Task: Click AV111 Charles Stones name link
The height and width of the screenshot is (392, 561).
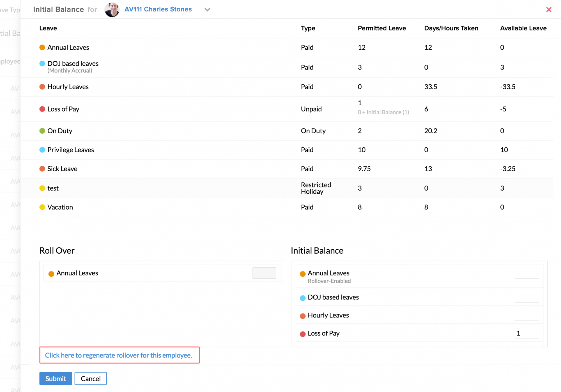Action: [x=158, y=9]
